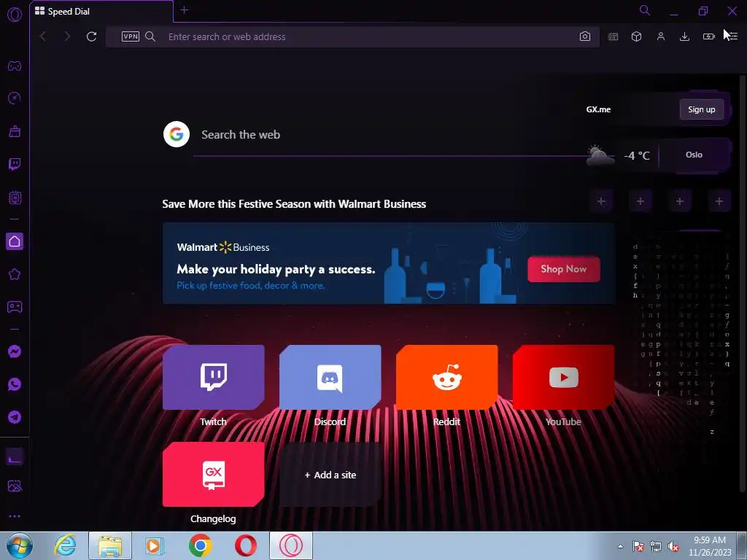Focus the address bar field
Viewport: 747px width, 560px height.
[352, 36]
